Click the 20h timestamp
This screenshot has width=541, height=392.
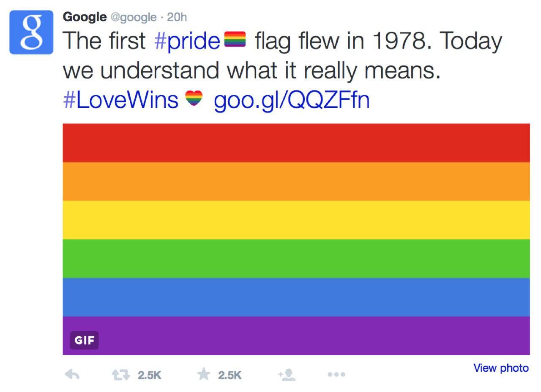(x=177, y=17)
